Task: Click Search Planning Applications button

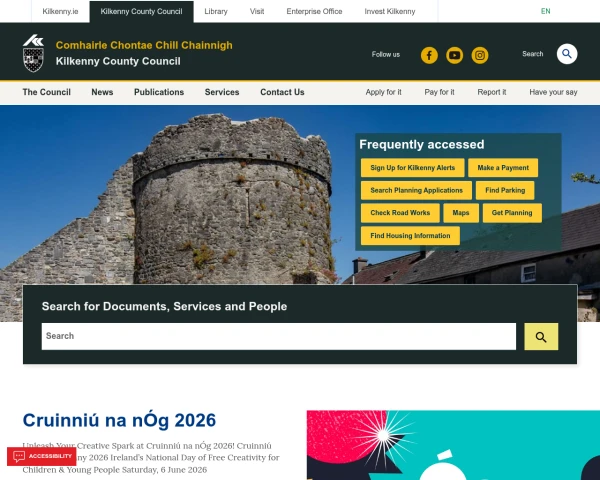Action: (x=416, y=190)
